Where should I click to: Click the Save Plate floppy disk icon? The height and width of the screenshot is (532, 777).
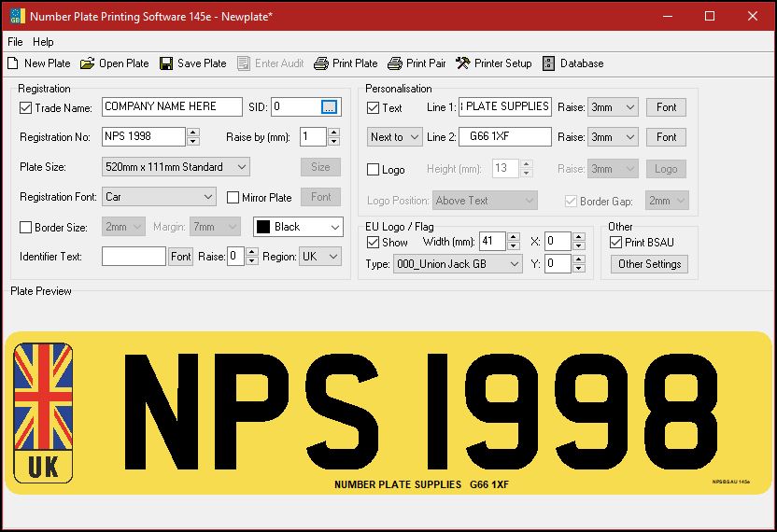point(166,63)
